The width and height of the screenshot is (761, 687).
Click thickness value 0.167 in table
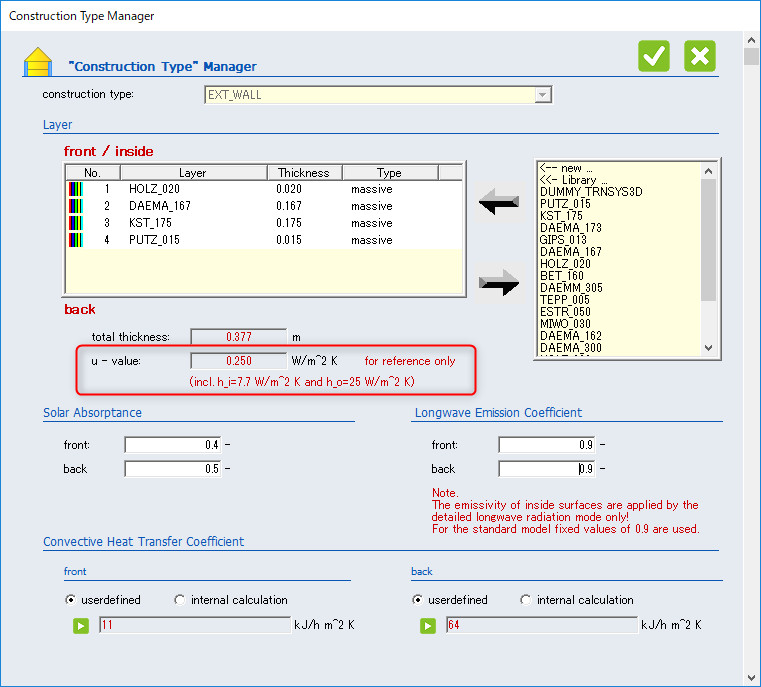(289, 206)
